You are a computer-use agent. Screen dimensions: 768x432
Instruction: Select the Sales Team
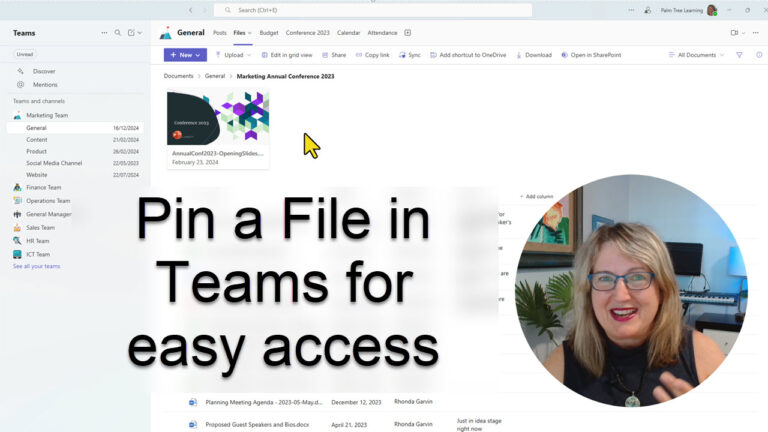click(40, 228)
